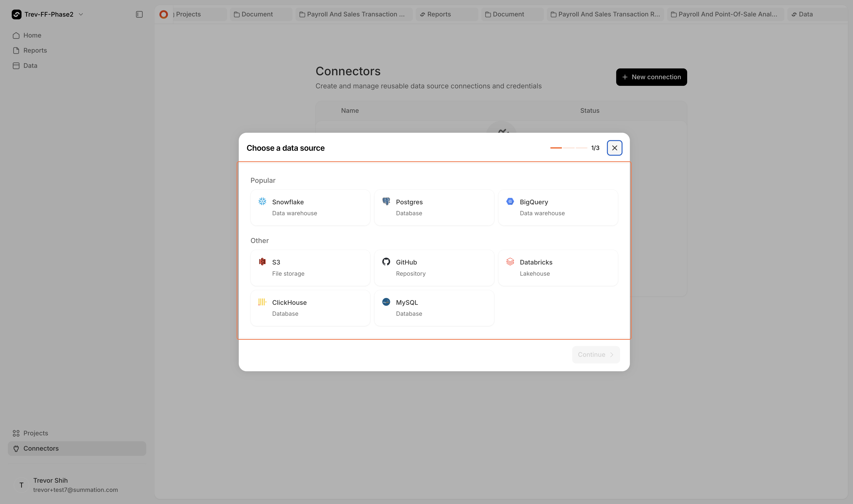Select the S3 file storage card
Image resolution: width=853 pixels, height=504 pixels.
pyautogui.click(x=310, y=268)
